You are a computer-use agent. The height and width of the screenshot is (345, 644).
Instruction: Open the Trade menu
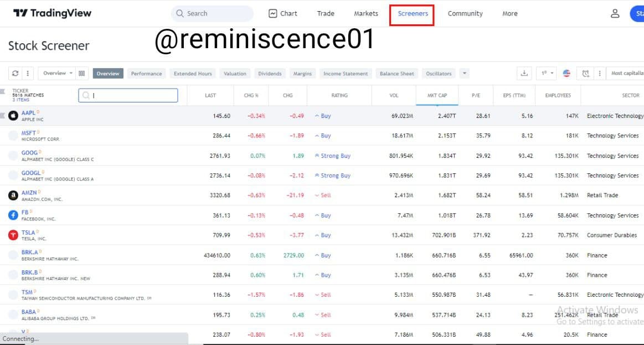pos(325,13)
